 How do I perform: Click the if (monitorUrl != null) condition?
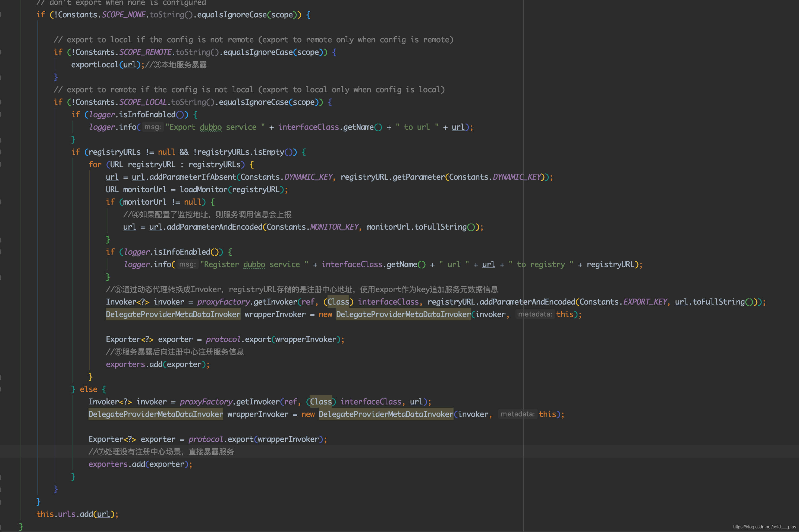156,202
